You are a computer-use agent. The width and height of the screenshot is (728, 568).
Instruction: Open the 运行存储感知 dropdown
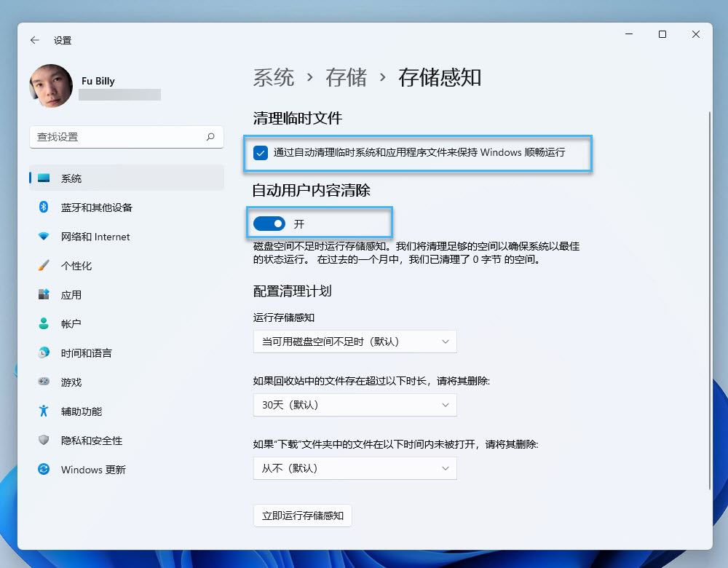(355, 341)
